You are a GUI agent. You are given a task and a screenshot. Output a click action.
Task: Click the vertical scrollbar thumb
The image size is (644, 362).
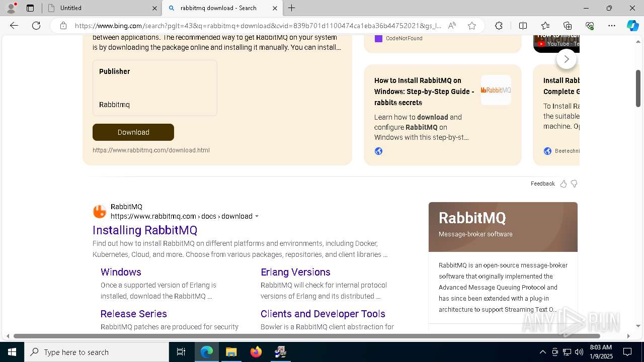638,88
